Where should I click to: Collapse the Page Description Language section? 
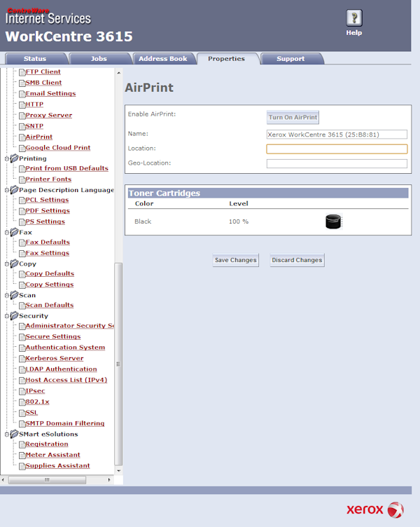[x=6, y=190]
